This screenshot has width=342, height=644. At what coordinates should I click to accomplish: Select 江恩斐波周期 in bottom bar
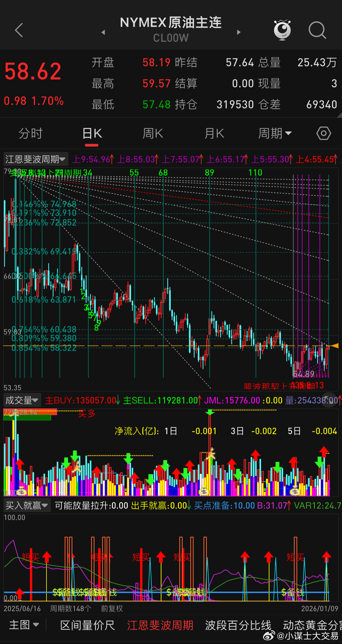(160, 625)
